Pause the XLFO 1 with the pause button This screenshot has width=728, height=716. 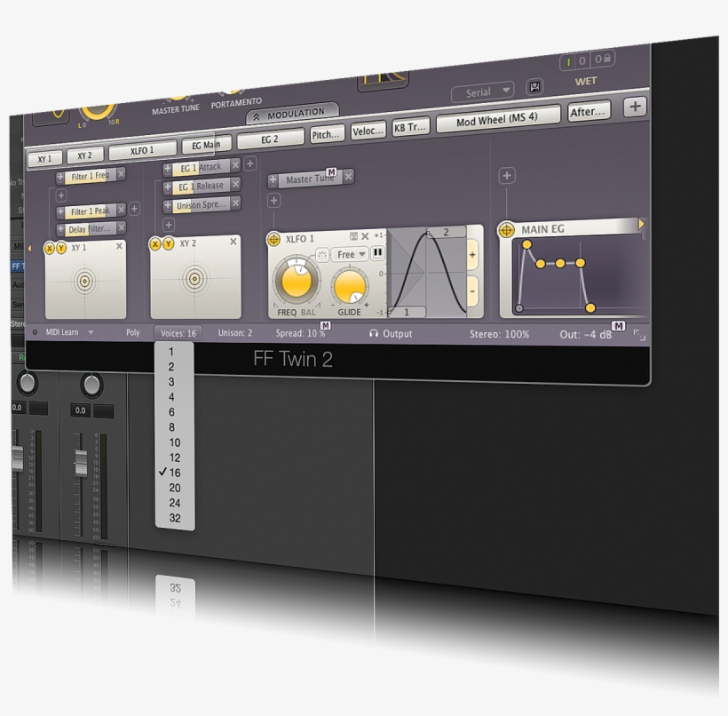[x=377, y=252]
